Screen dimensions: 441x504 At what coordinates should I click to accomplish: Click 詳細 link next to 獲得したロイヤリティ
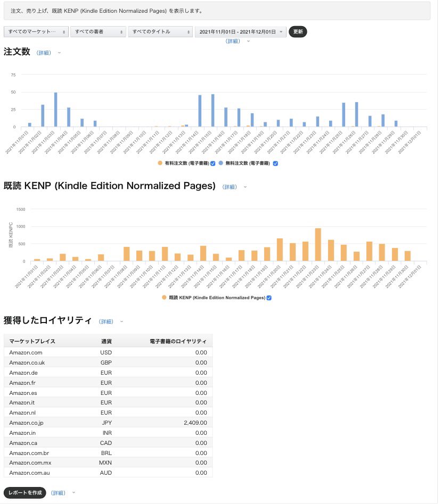(106, 321)
